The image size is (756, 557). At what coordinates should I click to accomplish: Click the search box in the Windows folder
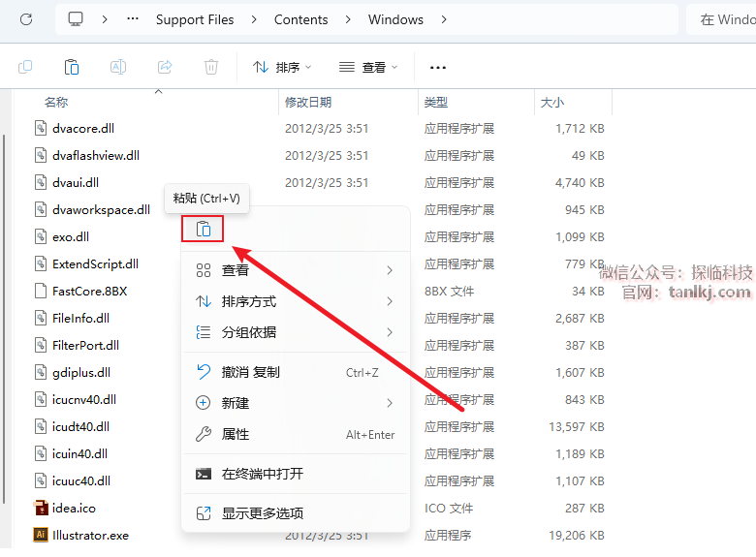(x=722, y=19)
